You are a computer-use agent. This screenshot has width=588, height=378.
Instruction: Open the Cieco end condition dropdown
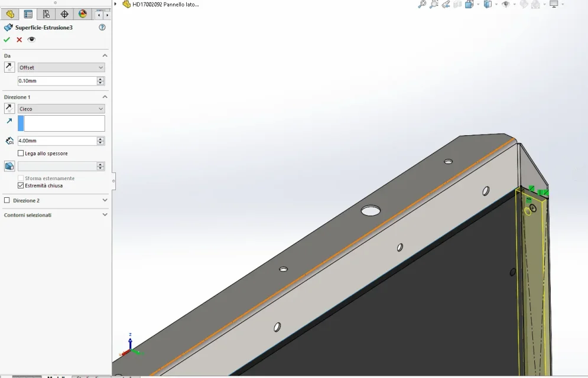click(61, 109)
